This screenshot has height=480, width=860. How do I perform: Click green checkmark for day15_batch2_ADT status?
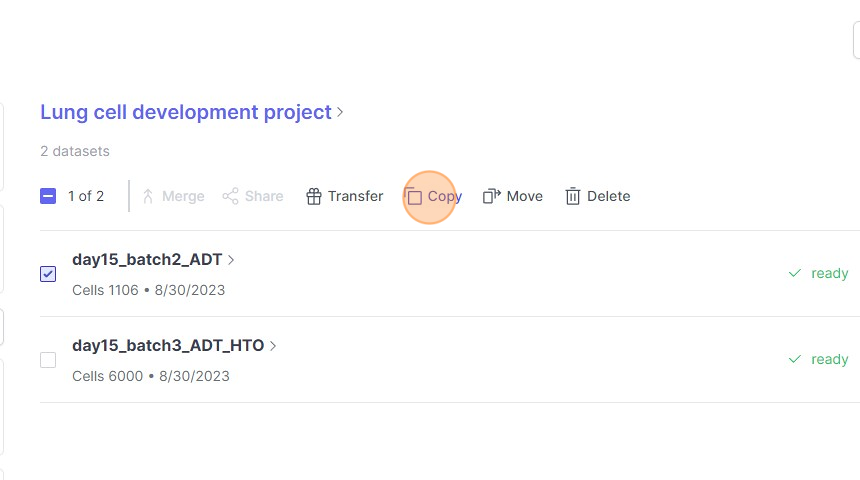pyautogui.click(x=795, y=273)
